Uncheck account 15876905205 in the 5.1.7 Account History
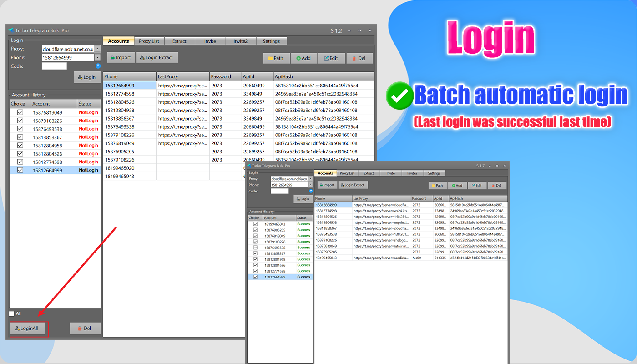The image size is (637, 364). tap(255, 230)
